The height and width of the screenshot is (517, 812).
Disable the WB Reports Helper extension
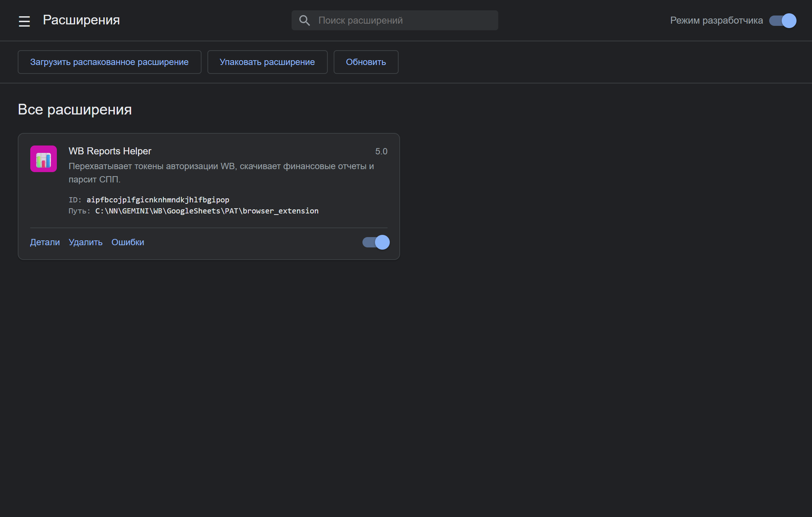coord(376,242)
